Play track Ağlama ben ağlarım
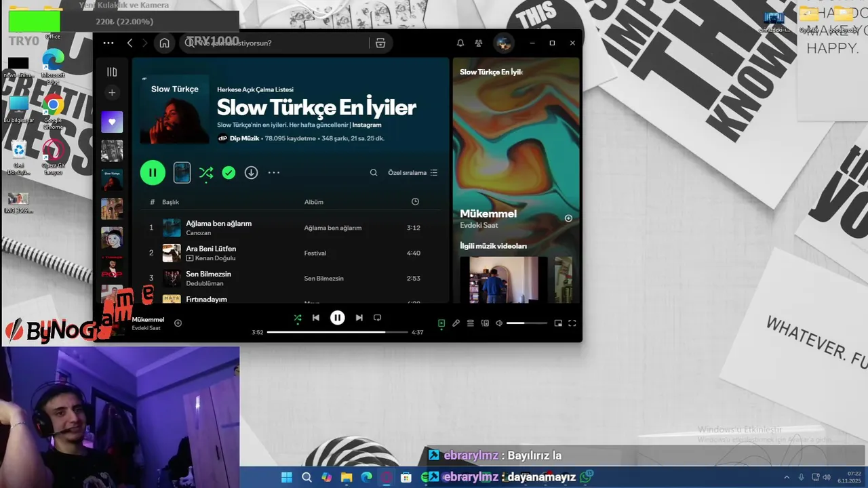 [219, 224]
